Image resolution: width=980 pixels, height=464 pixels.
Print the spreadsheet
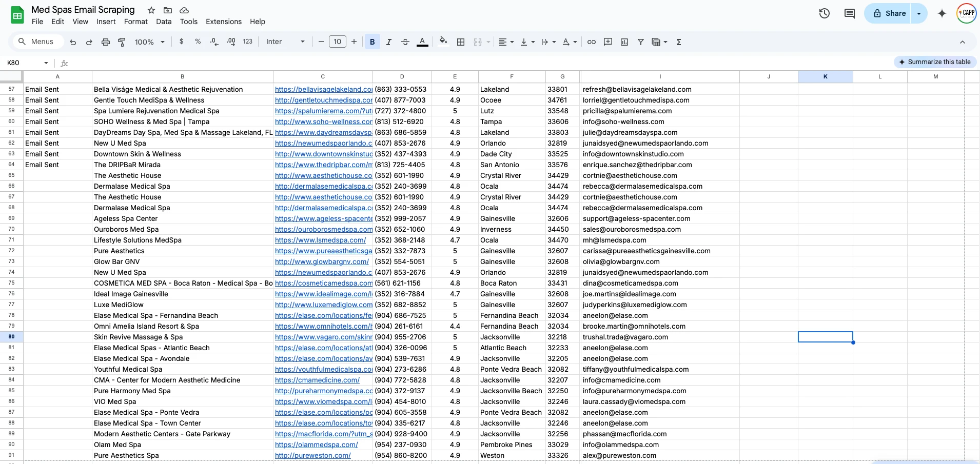click(x=106, y=42)
